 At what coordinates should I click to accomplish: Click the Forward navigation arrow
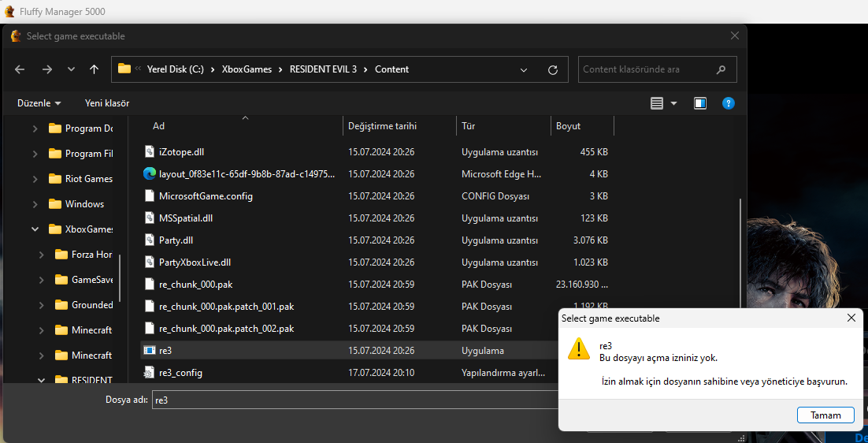(47, 69)
